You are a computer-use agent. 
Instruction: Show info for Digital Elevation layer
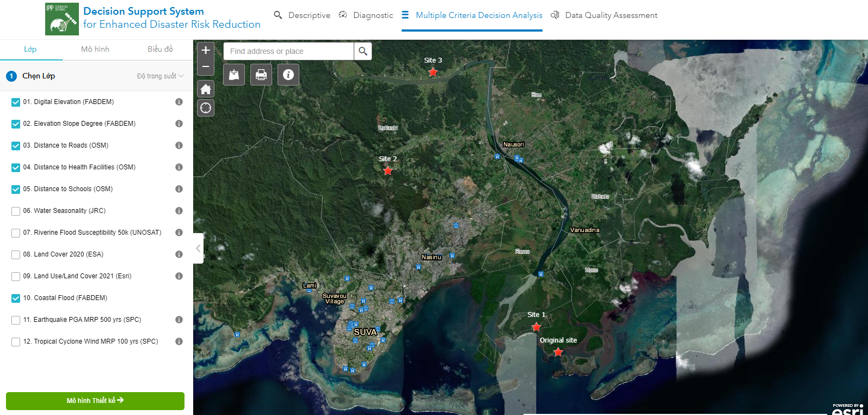[178, 102]
